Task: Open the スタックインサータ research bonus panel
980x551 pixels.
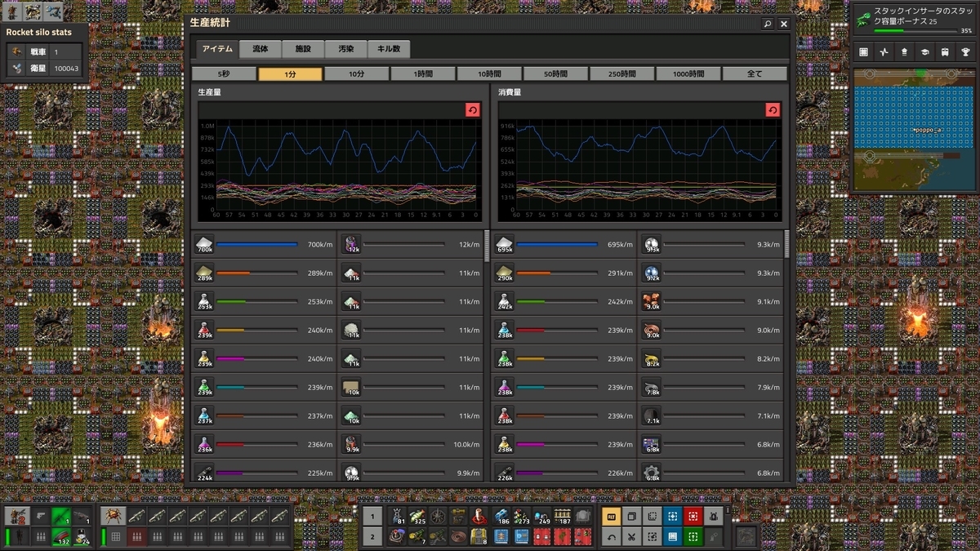Action: tap(914, 20)
